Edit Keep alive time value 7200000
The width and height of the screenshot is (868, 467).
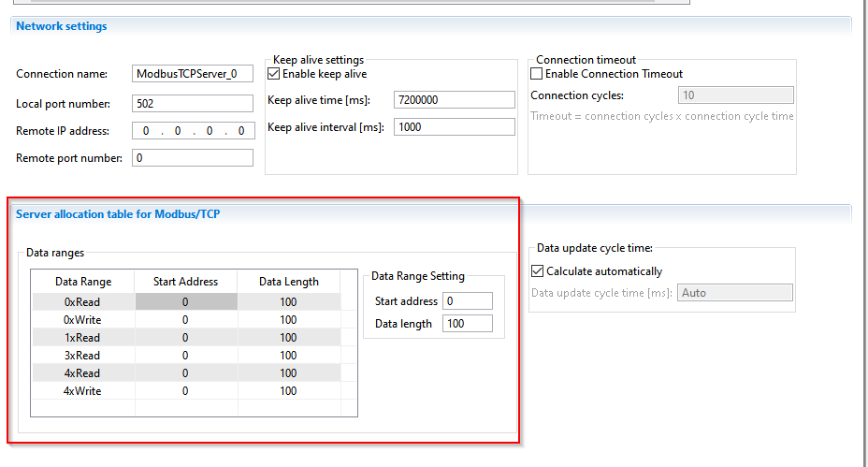tap(455, 100)
